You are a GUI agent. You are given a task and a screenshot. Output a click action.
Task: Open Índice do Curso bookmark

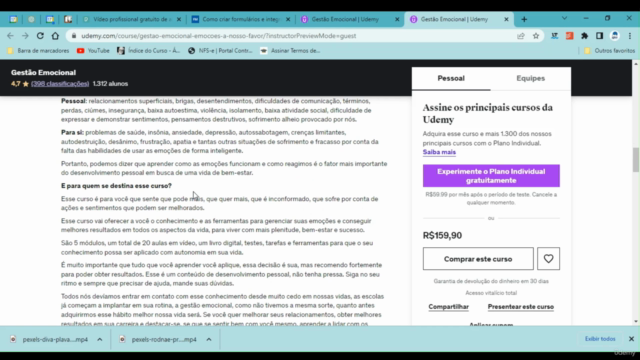tap(149, 51)
